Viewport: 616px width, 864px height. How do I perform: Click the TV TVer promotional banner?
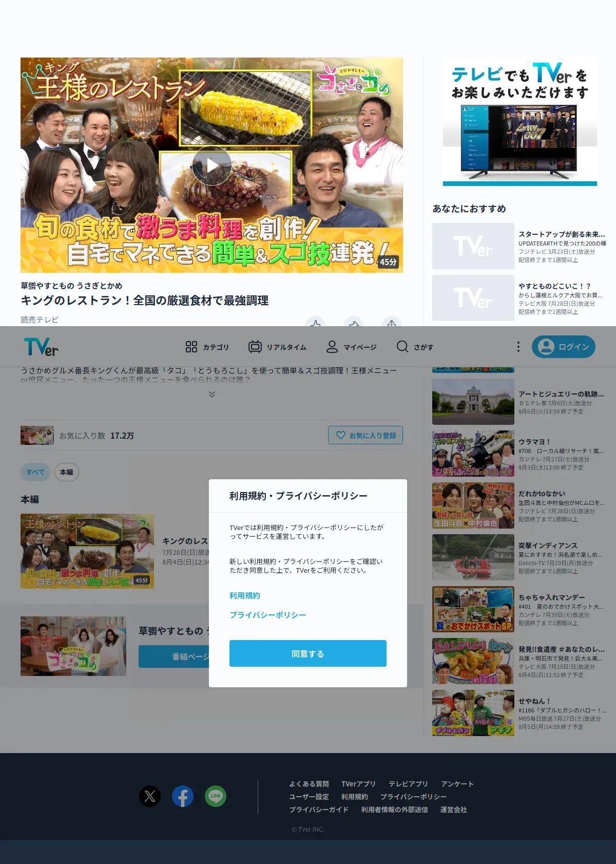pyautogui.click(x=520, y=122)
